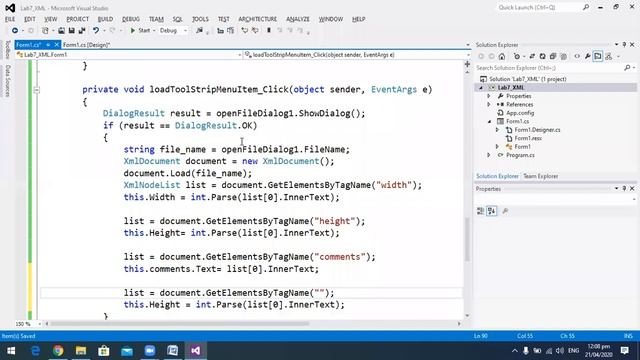
Task: Start debugging with the green Start button
Action: click(140, 31)
